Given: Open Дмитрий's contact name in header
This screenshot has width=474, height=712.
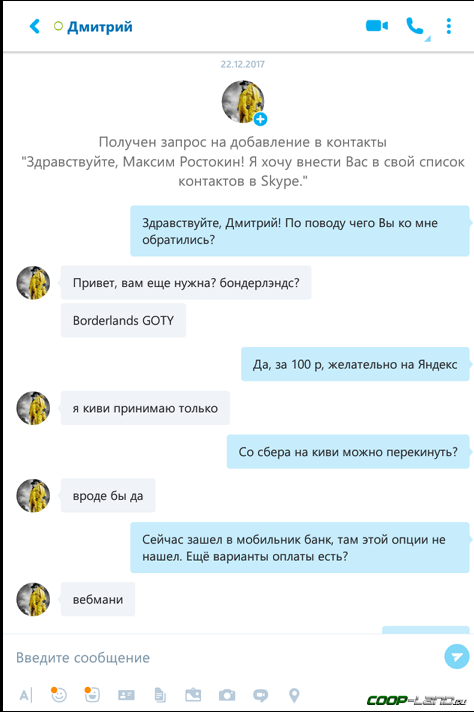Looking at the screenshot, I should tap(100, 27).
